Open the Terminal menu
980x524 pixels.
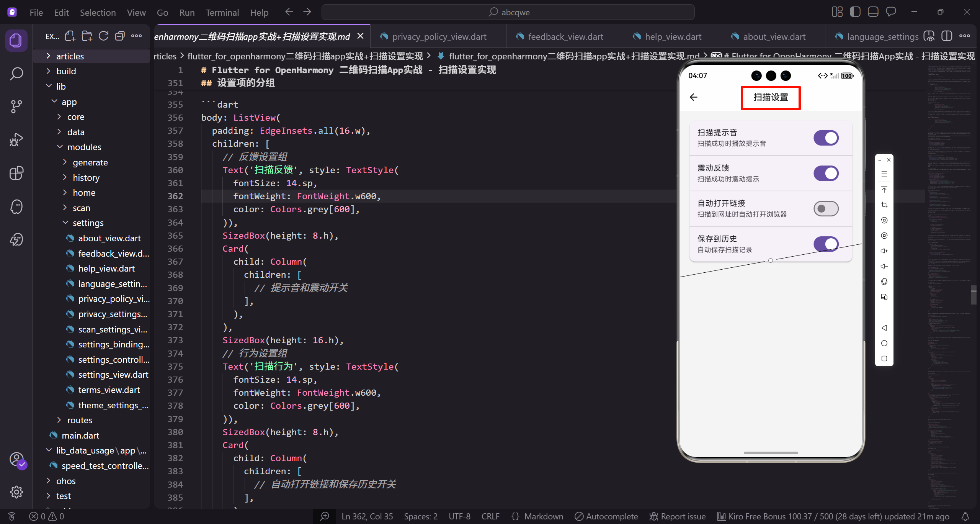point(222,13)
